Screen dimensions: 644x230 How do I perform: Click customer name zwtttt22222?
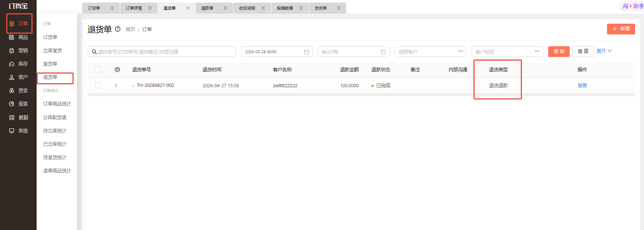pos(285,85)
